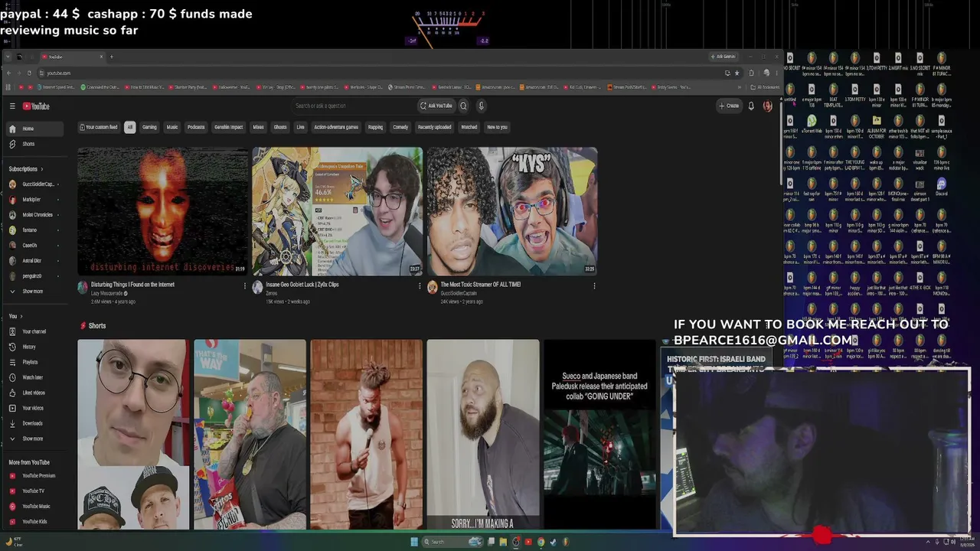Open Playlists in the sidebar

pos(35,362)
